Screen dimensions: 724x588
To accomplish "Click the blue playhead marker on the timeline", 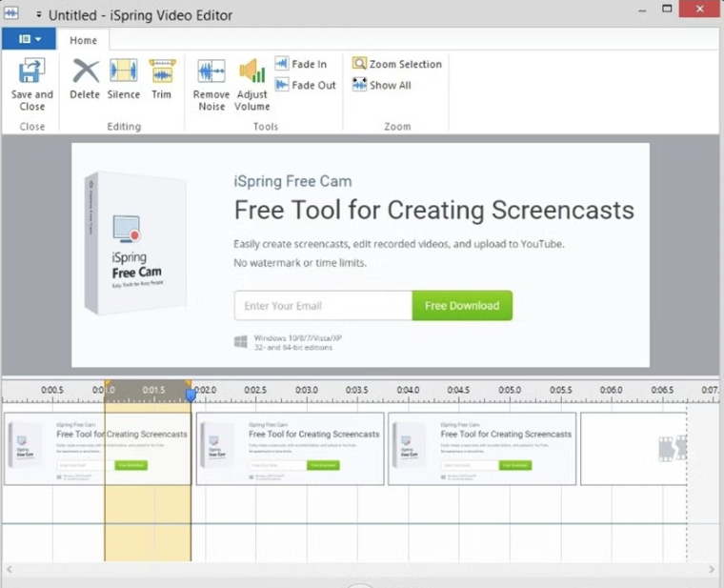I will [191, 395].
